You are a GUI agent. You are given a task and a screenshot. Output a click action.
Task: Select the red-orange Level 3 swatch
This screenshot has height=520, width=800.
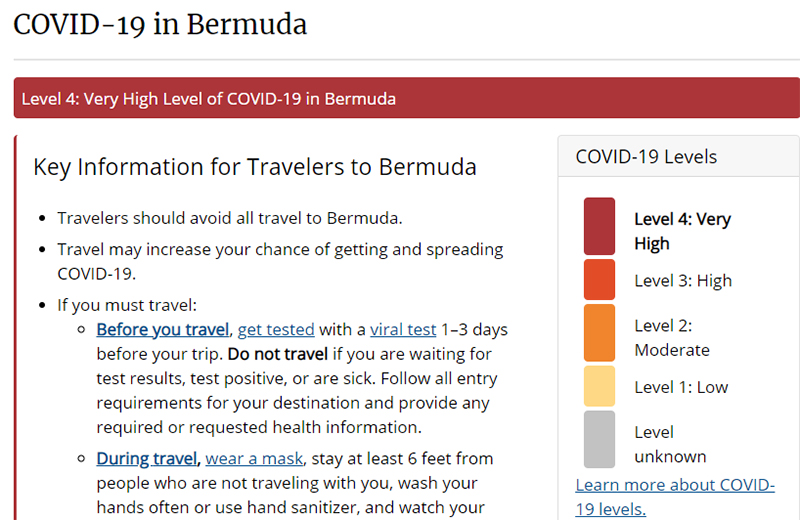(599, 280)
